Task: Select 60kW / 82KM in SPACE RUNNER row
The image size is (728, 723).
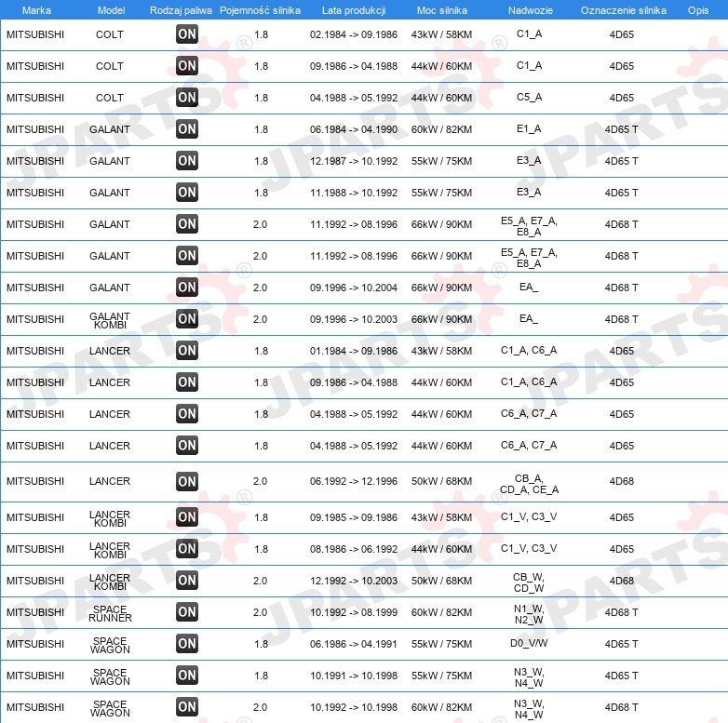Action: tap(441, 612)
